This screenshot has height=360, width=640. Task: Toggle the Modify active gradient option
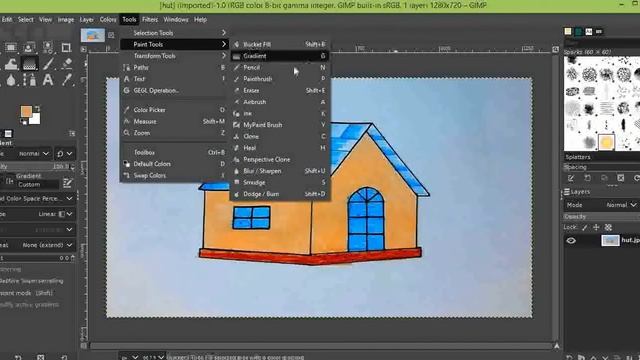tap(30, 304)
